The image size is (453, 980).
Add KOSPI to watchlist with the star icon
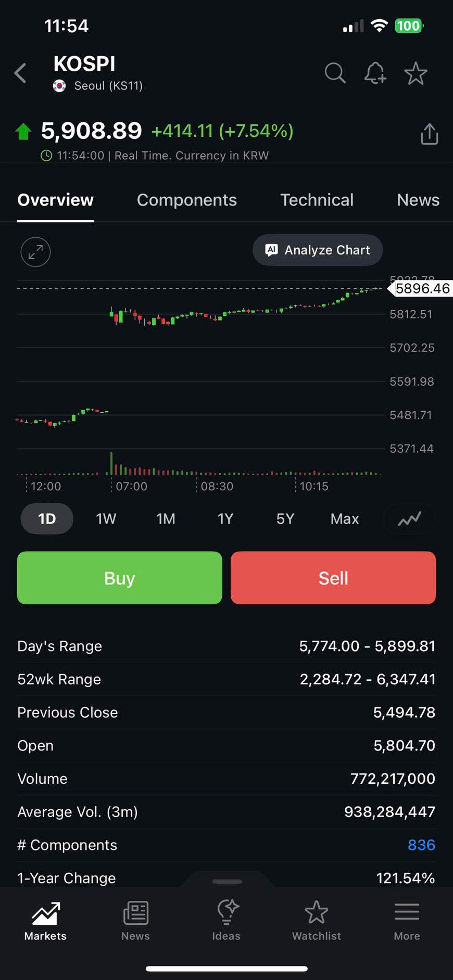click(x=416, y=73)
